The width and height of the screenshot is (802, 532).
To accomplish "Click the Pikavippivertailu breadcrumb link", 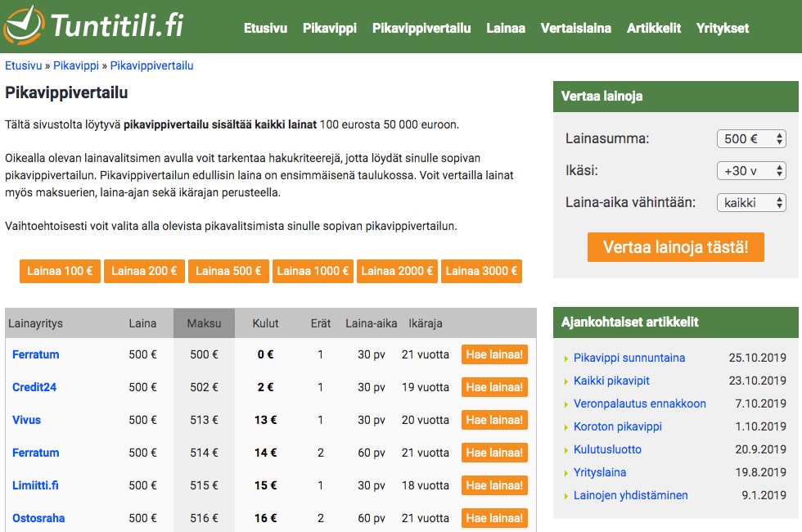I will pyautogui.click(x=152, y=65).
